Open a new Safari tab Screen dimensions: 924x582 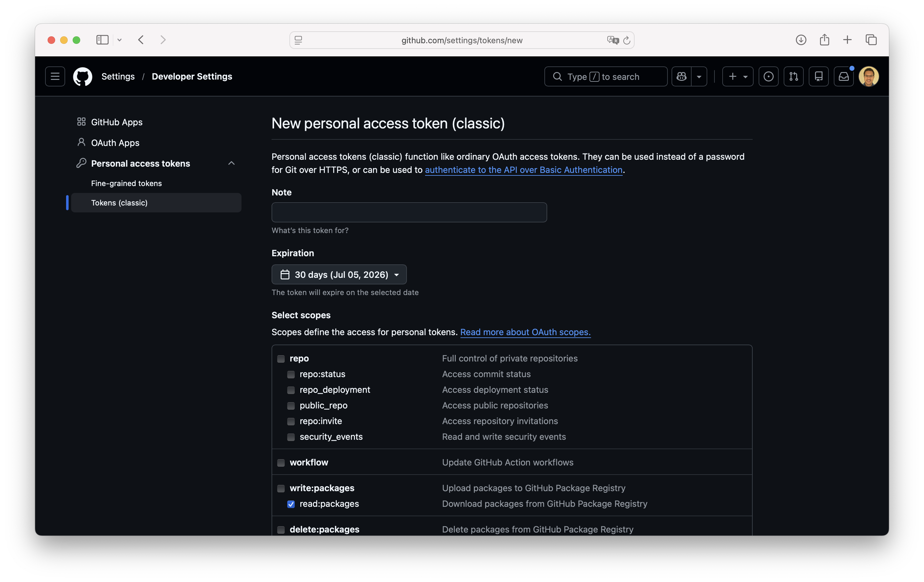pos(847,40)
